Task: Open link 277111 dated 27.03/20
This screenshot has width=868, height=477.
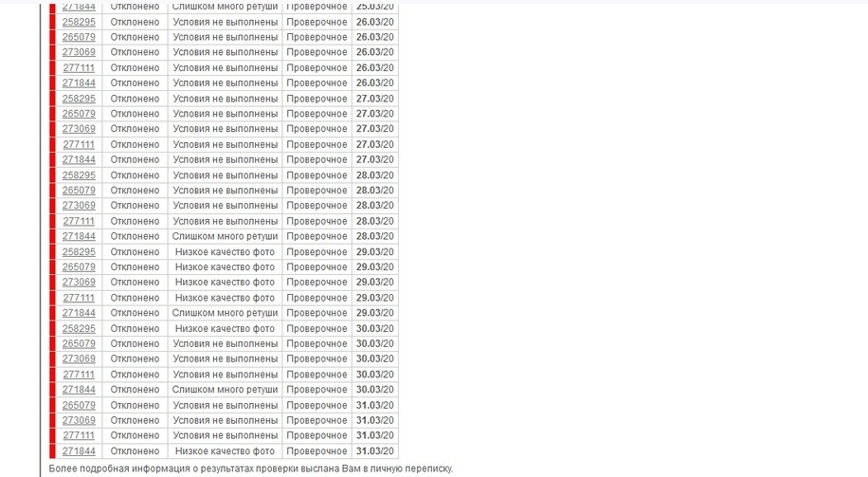Action: pyautogui.click(x=79, y=144)
